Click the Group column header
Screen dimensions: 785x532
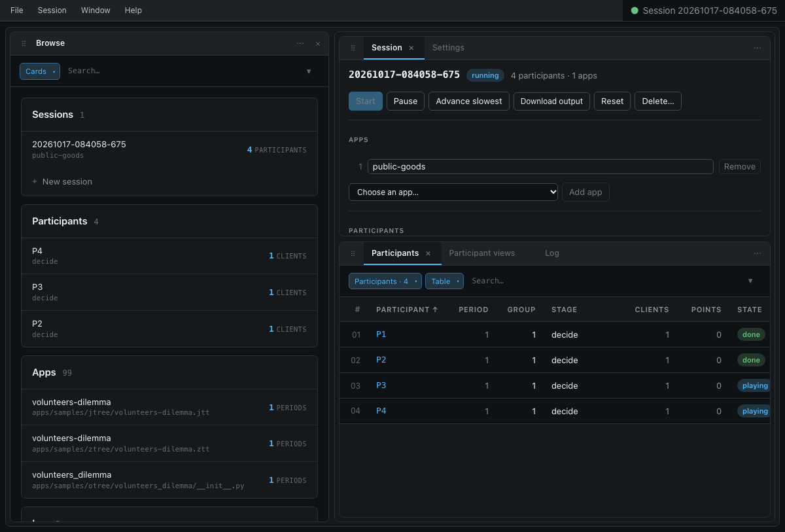521,310
